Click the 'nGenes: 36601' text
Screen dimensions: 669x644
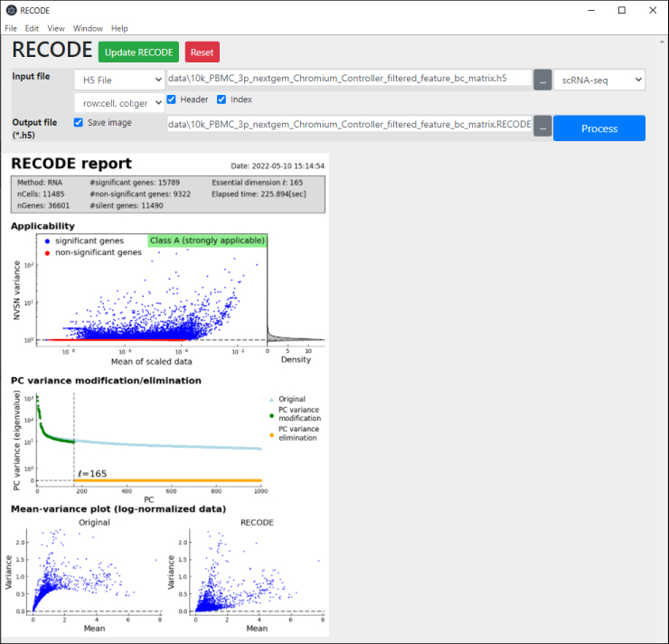(x=43, y=205)
